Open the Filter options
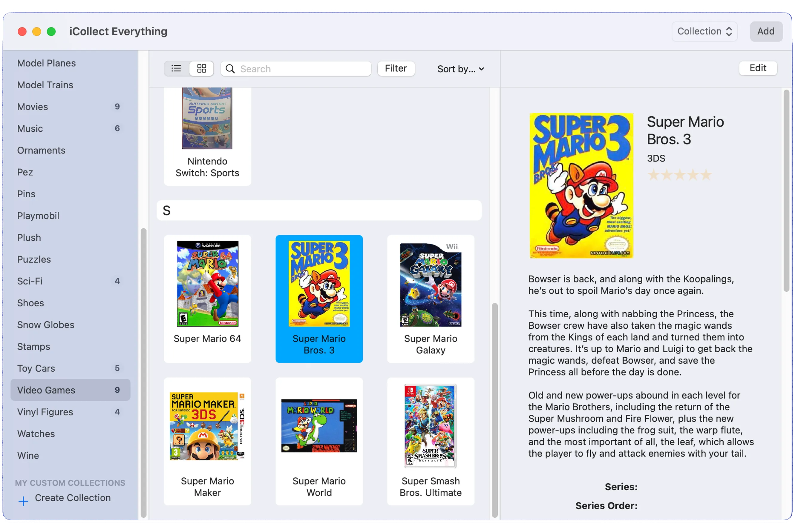The width and height of the screenshot is (795, 532). [x=396, y=69]
